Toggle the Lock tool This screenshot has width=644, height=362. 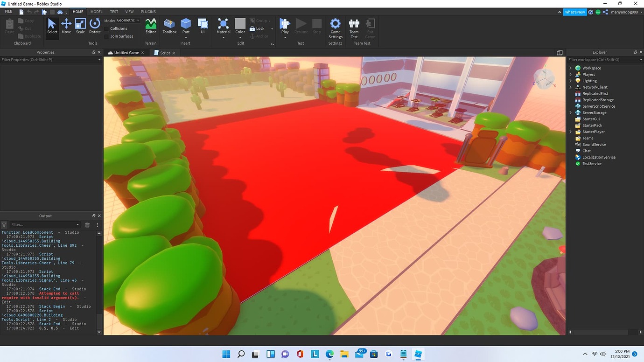(257, 28)
